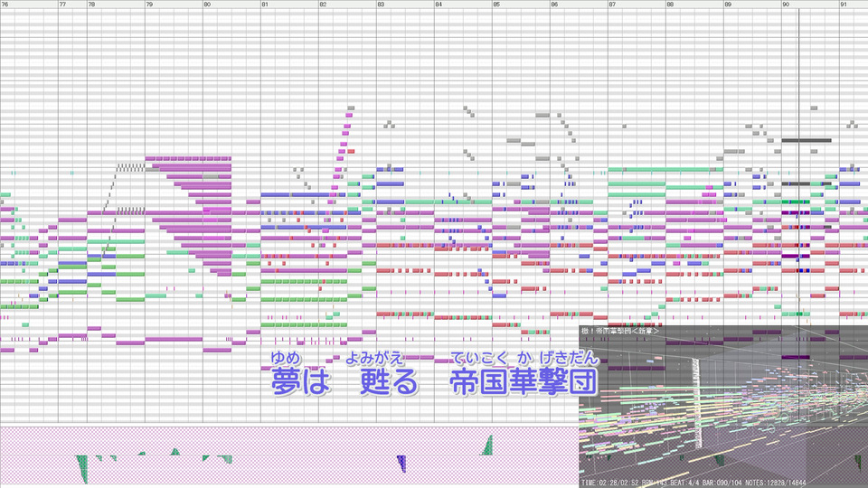
Task: Click the TIME:02:28/02:52 readout
Action: tap(610, 483)
